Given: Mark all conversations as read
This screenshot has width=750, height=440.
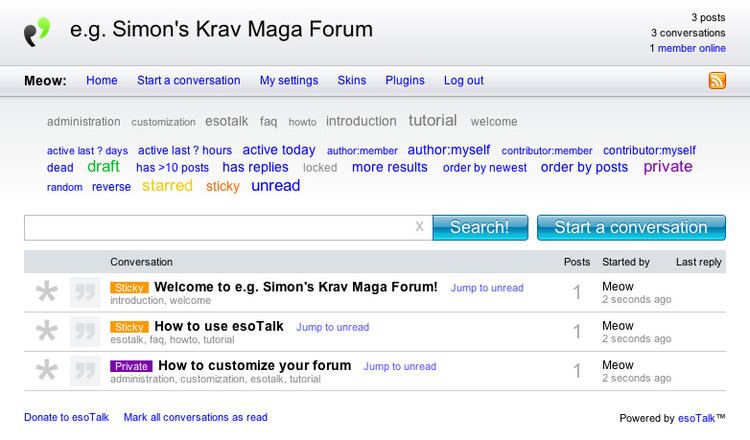Looking at the screenshot, I should pos(195,417).
